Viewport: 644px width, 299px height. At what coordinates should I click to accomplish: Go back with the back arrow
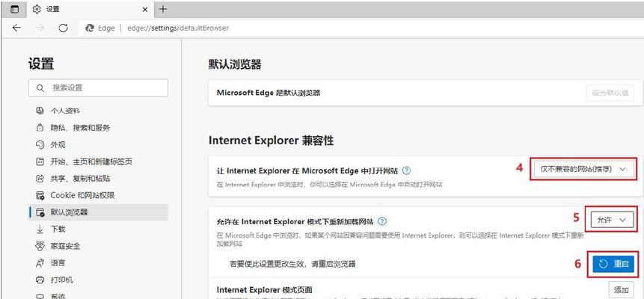point(16,28)
